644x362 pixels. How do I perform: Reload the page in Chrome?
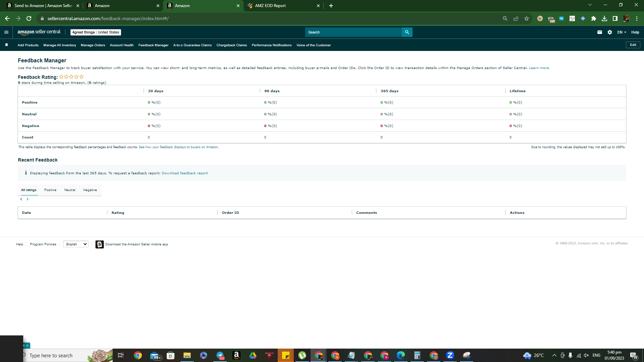point(29,18)
